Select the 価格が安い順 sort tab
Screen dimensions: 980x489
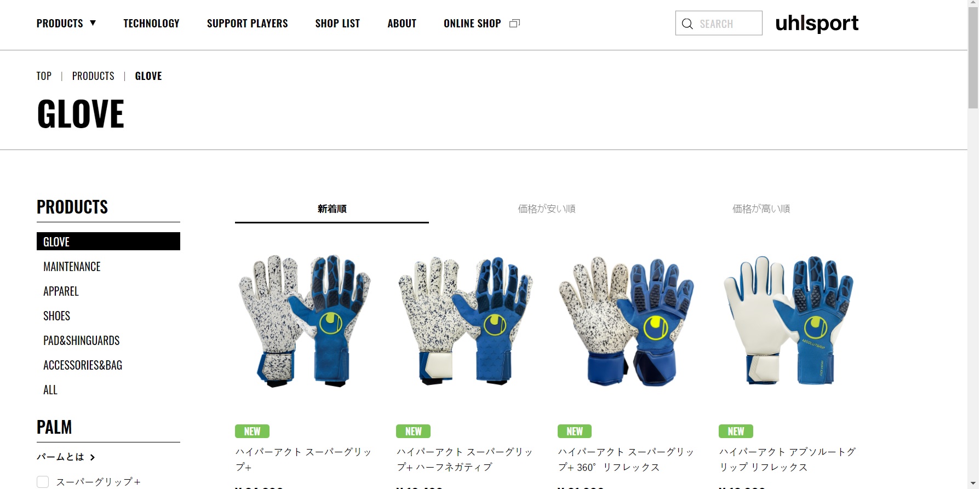click(547, 209)
